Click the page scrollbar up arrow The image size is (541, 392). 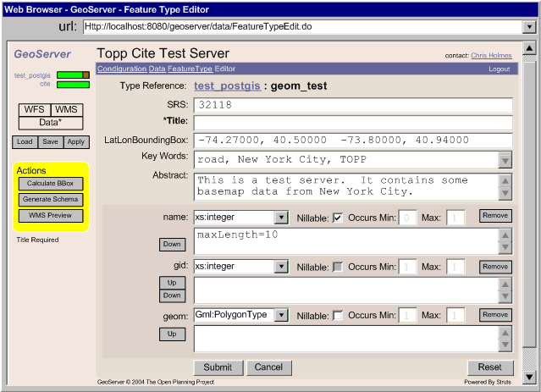pos(529,48)
